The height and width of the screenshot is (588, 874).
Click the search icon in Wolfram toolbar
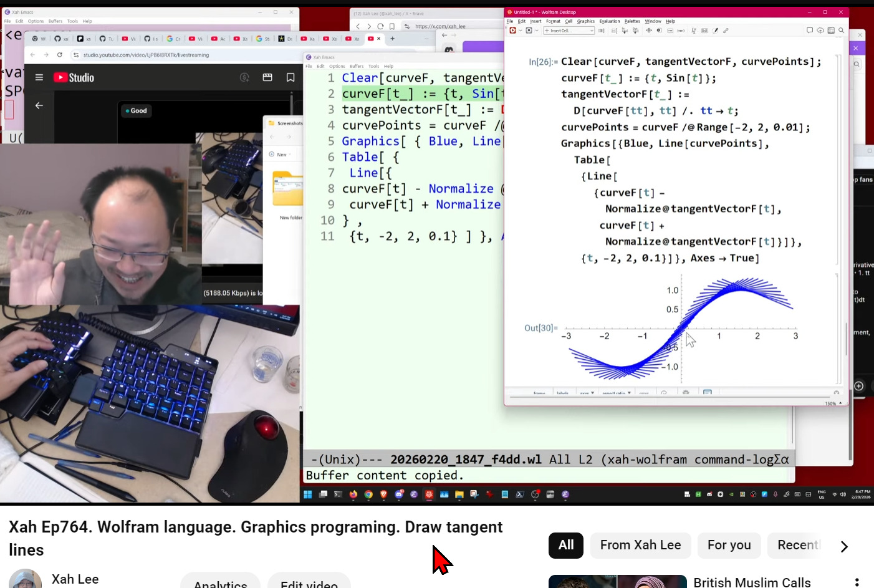pyautogui.click(x=841, y=31)
